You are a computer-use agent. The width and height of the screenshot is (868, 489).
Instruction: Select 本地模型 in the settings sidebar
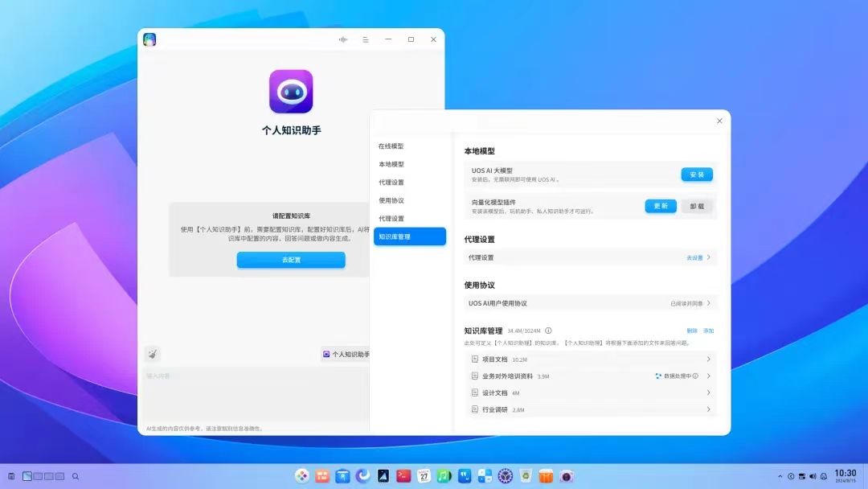391,165
